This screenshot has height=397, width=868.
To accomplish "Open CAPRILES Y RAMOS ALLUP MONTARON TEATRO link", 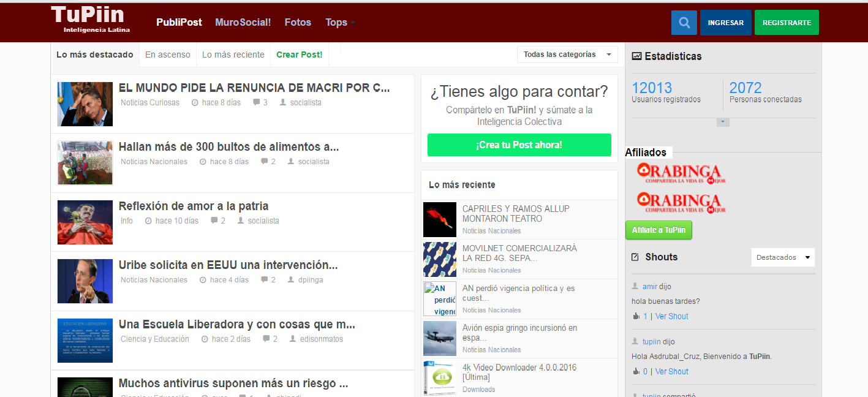I will 516,213.
